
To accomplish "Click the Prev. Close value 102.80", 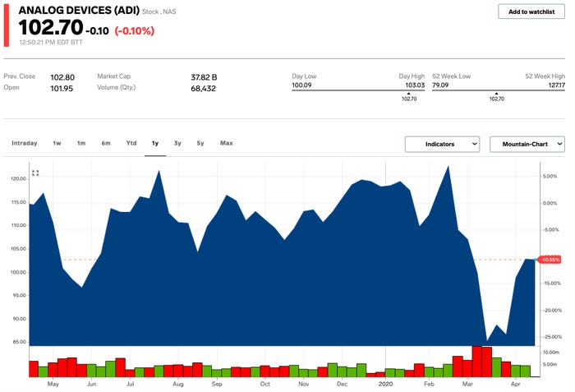I will tap(62, 77).
